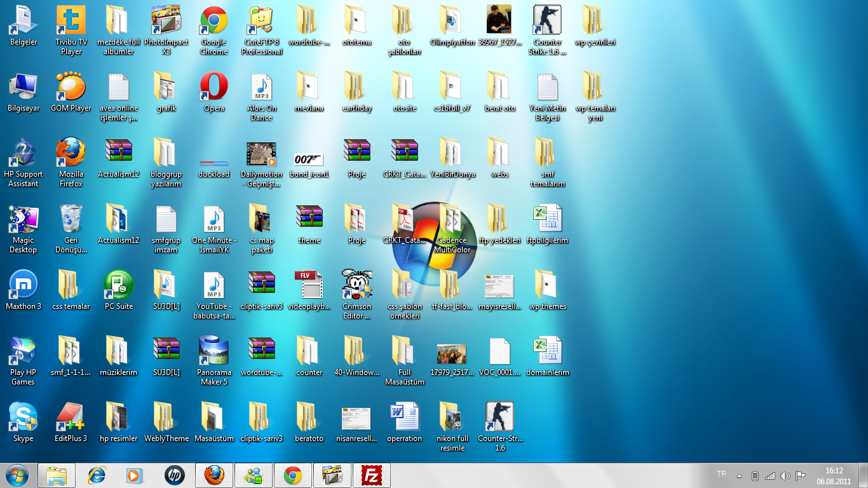This screenshot has width=868, height=488.
Task: Launch Internet Explorer from the taskbar
Action: click(x=96, y=475)
